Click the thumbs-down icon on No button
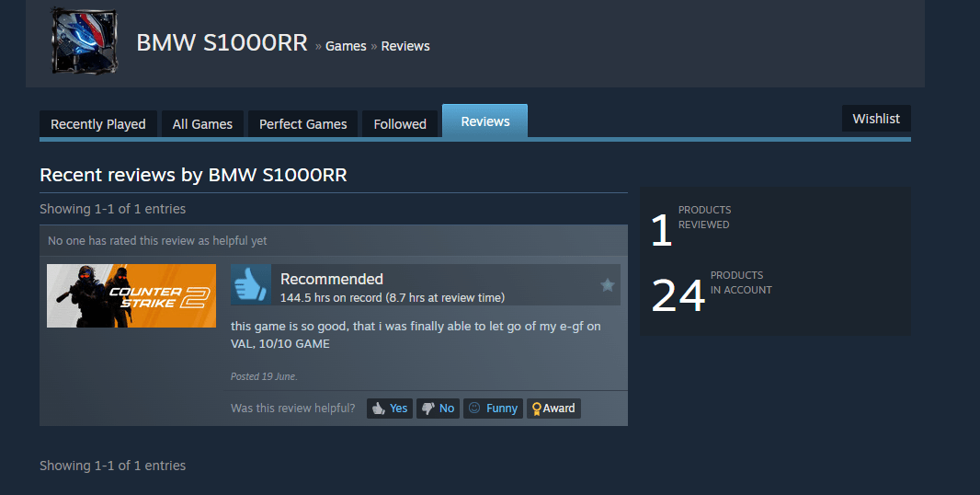The image size is (980, 495). [x=428, y=409]
